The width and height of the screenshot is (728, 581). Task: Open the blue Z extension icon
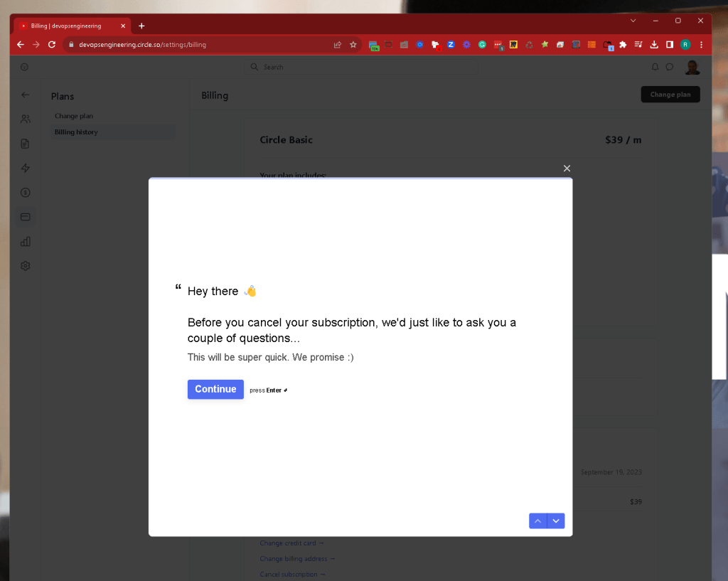point(451,45)
